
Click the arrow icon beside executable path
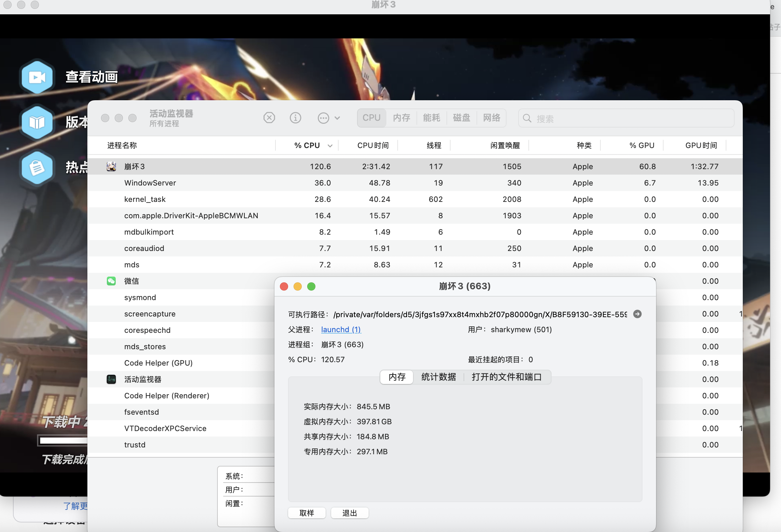tap(637, 314)
